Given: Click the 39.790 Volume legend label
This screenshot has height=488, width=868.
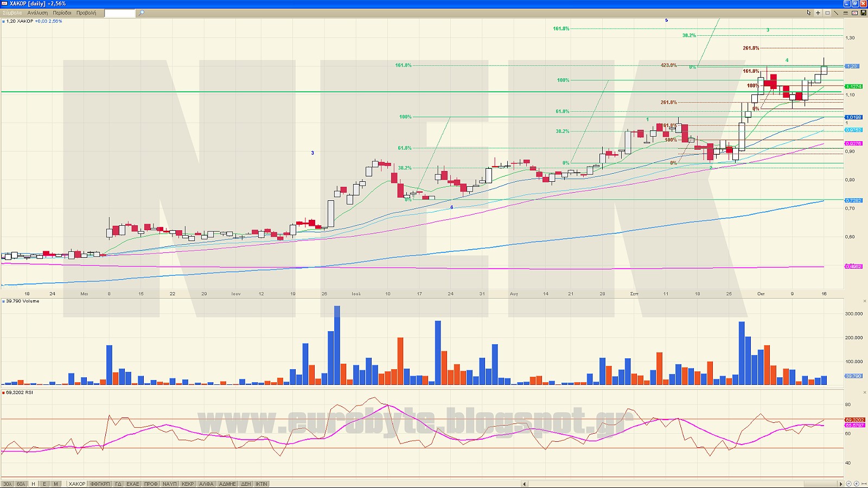Looking at the screenshot, I should point(22,301).
